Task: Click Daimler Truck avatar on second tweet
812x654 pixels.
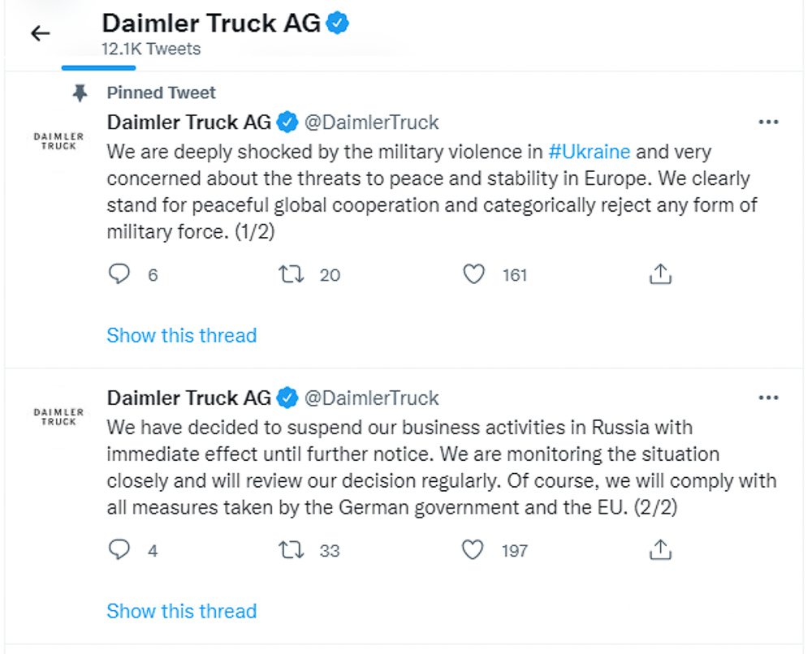Action: click(x=58, y=417)
